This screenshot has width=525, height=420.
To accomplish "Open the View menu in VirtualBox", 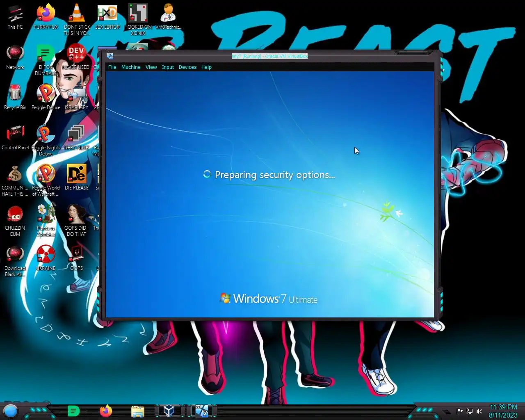I will coord(151,67).
